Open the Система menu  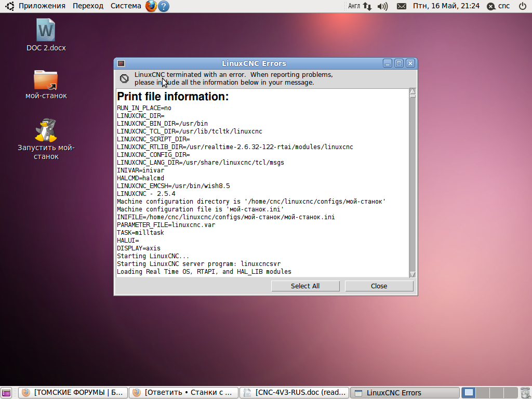point(126,6)
